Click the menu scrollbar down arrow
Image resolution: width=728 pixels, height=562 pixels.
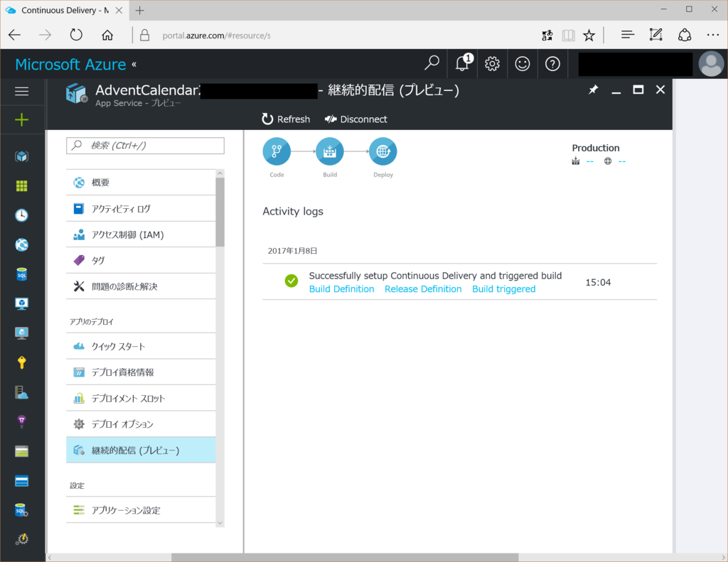(x=220, y=523)
